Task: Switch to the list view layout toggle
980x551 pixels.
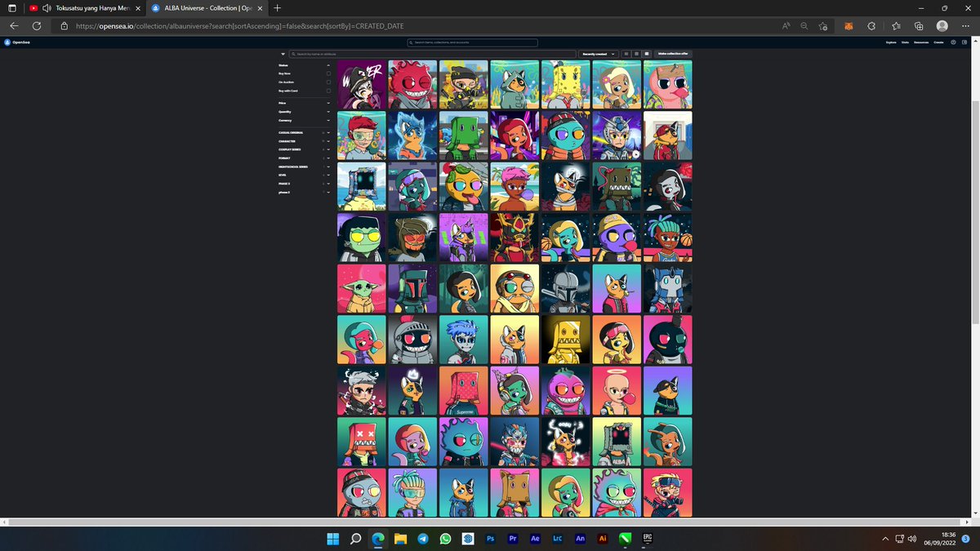Action: coord(626,54)
